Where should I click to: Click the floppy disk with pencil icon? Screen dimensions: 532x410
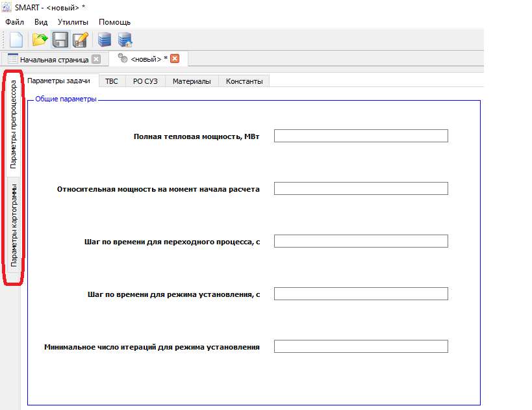pyautogui.click(x=81, y=40)
